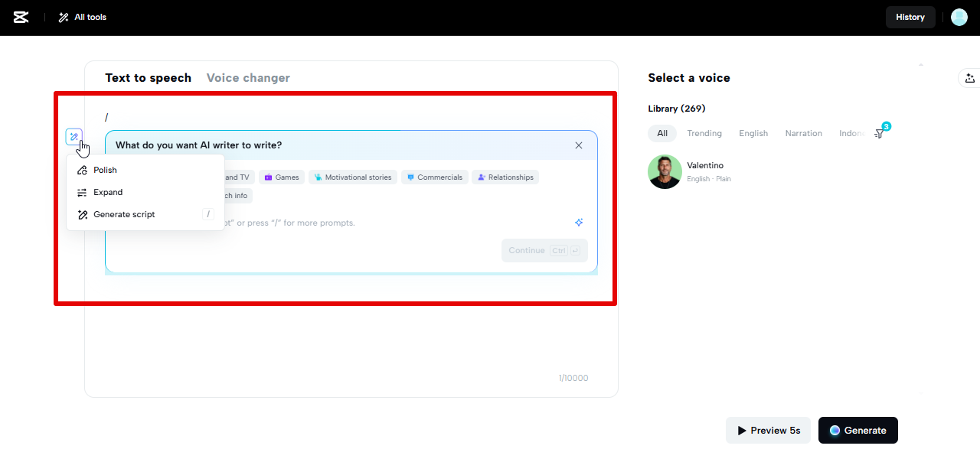
Task: Switch to the Text to speech tab
Action: 149,77
